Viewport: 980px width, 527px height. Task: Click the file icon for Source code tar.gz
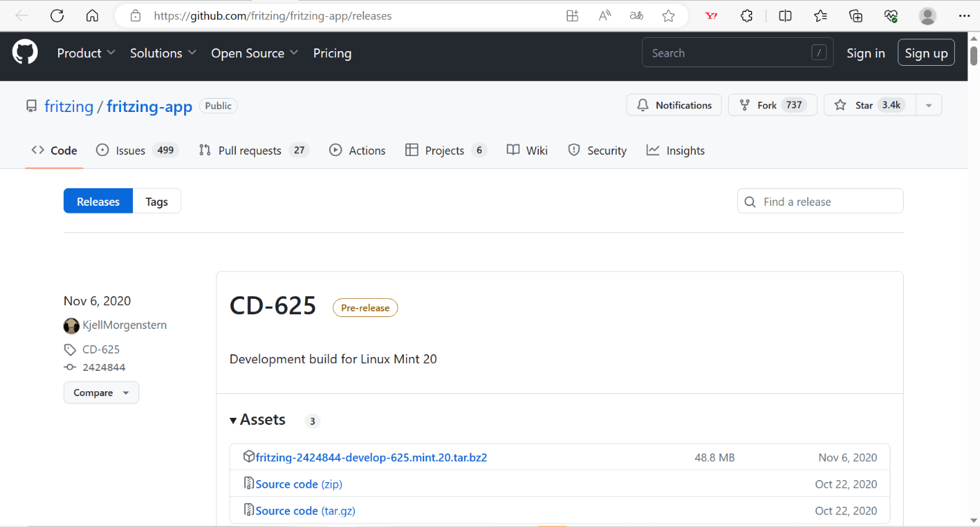tap(248, 510)
